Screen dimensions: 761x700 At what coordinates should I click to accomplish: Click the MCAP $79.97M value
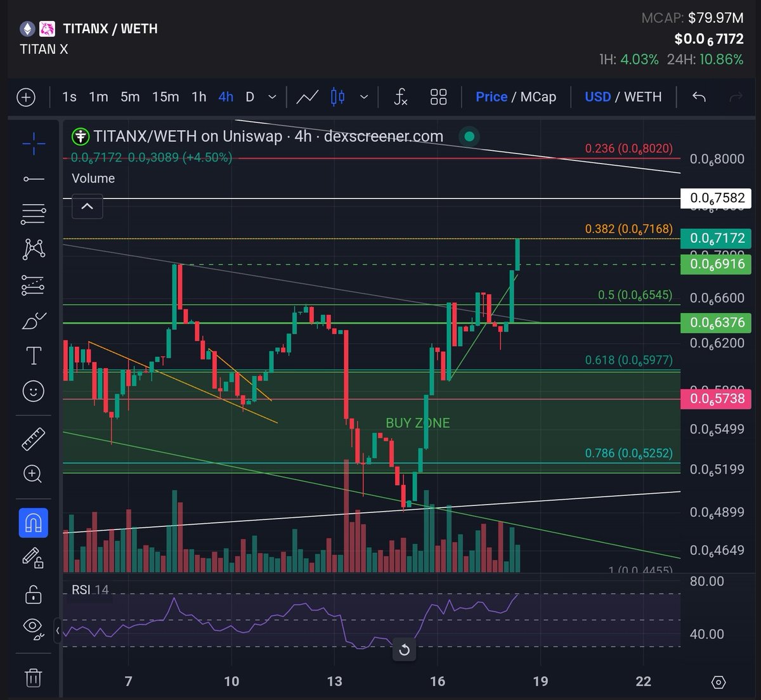pyautogui.click(x=716, y=17)
